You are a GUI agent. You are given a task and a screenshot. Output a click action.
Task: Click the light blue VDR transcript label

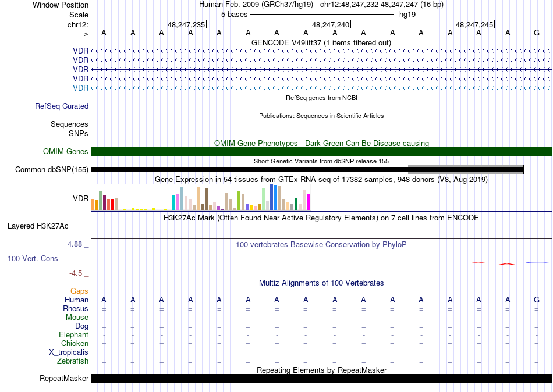80,88
